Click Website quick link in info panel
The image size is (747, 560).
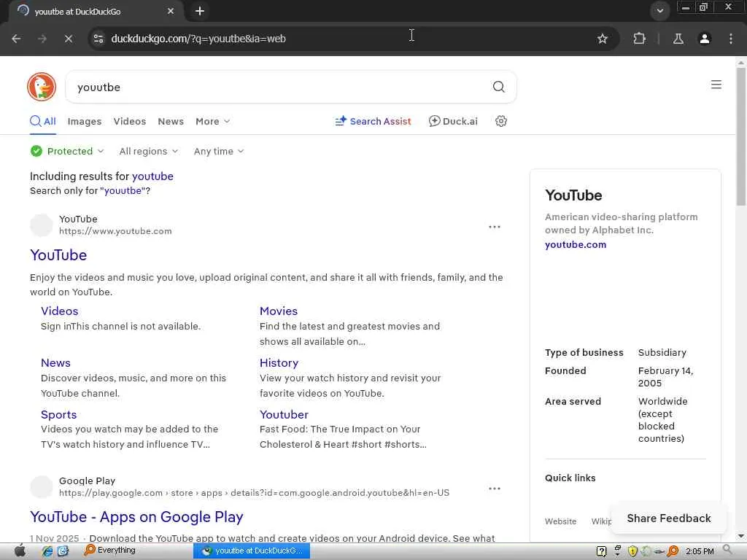click(560, 521)
